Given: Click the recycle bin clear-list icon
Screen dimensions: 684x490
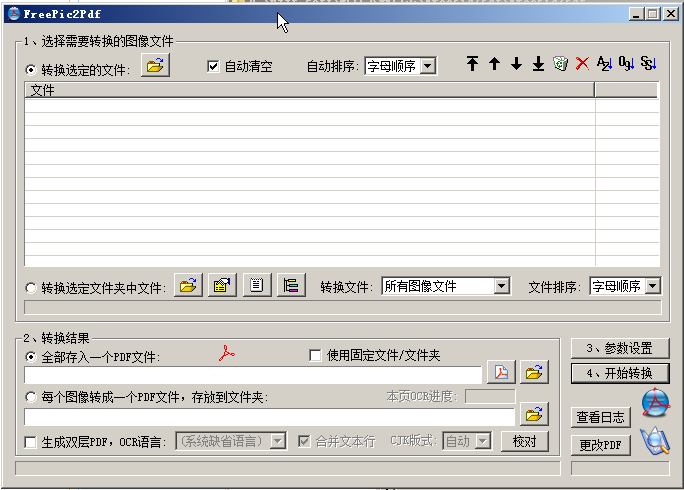Looking at the screenshot, I should pyautogui.click(x=561, y=64).
